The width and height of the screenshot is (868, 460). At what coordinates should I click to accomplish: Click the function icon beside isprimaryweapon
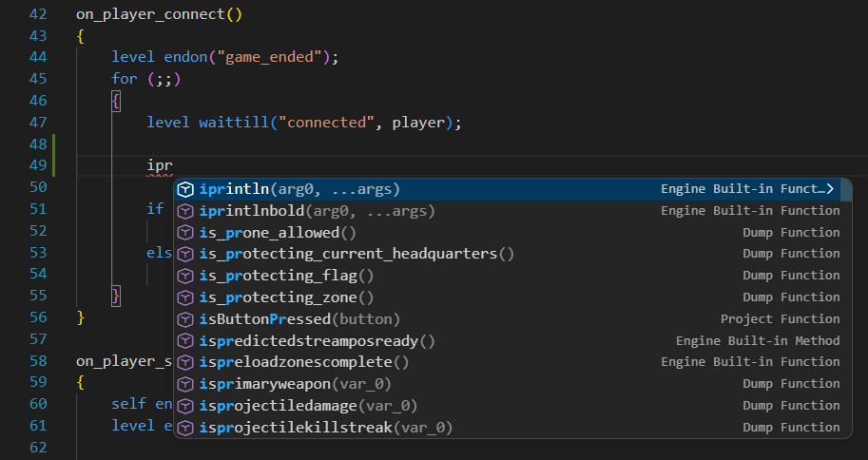pyautogui.click(x=185, y=384)
